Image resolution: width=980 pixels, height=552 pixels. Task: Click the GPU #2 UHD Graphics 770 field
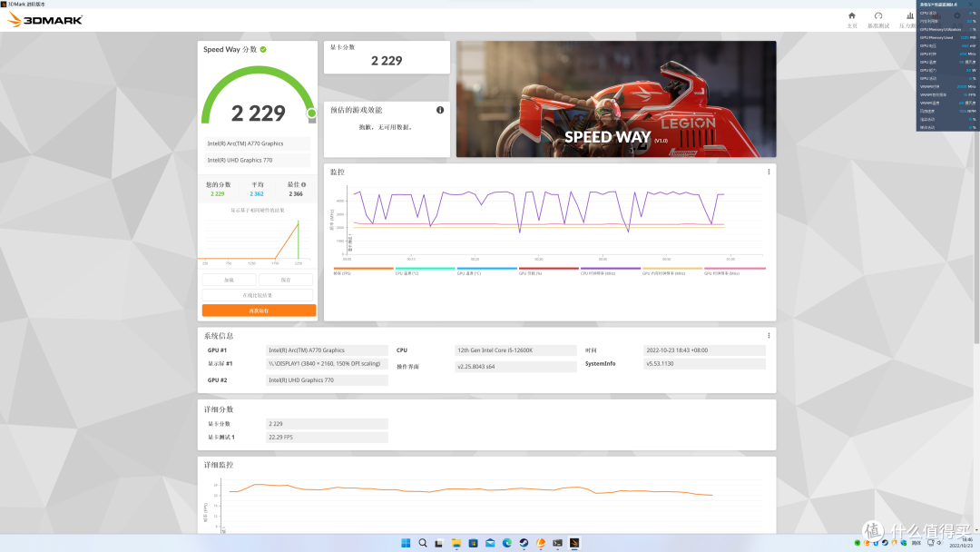[327, 380]
